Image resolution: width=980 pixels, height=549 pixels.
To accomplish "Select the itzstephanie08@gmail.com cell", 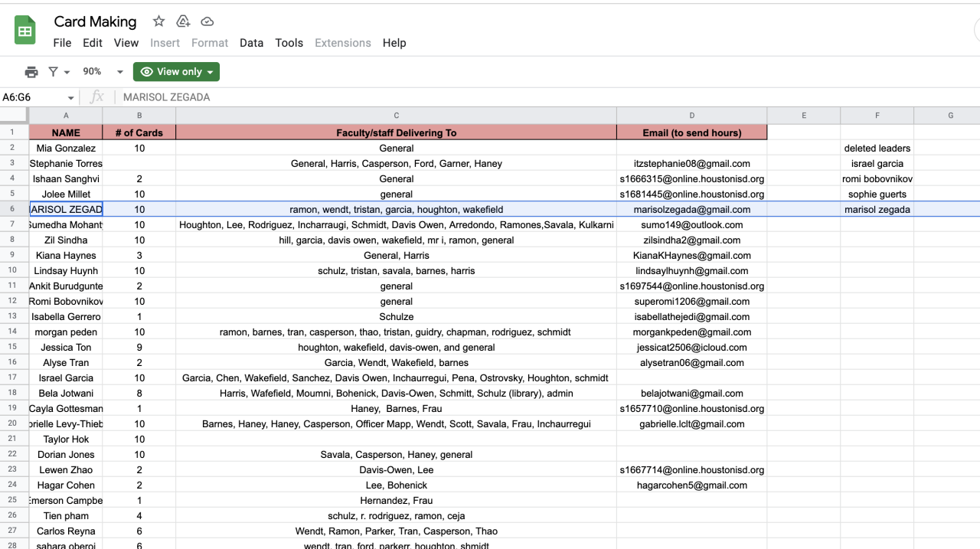I will pos(691,163).
